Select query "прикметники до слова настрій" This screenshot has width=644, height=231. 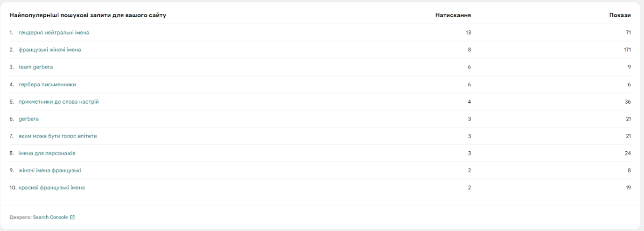59,102
